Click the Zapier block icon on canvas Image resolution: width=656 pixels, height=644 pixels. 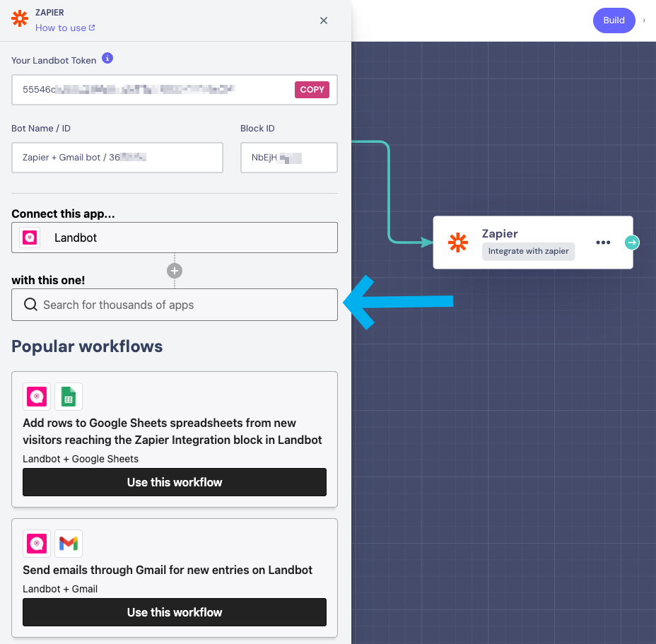pos(458,242)
